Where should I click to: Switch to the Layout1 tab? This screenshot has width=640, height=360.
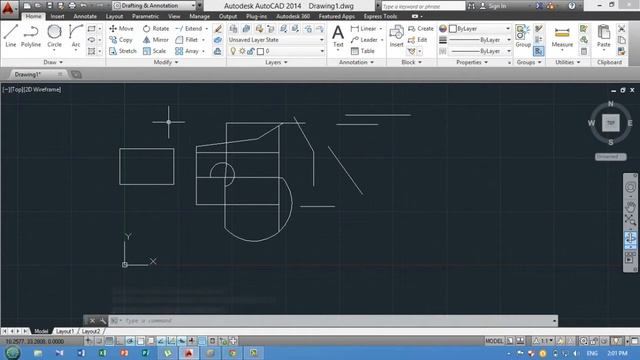[x=64, y=331]
